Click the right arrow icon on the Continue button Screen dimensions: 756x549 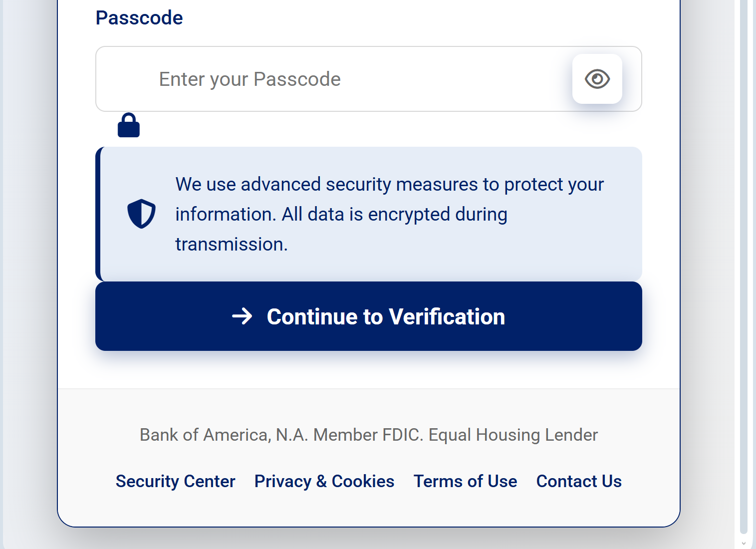242,316
